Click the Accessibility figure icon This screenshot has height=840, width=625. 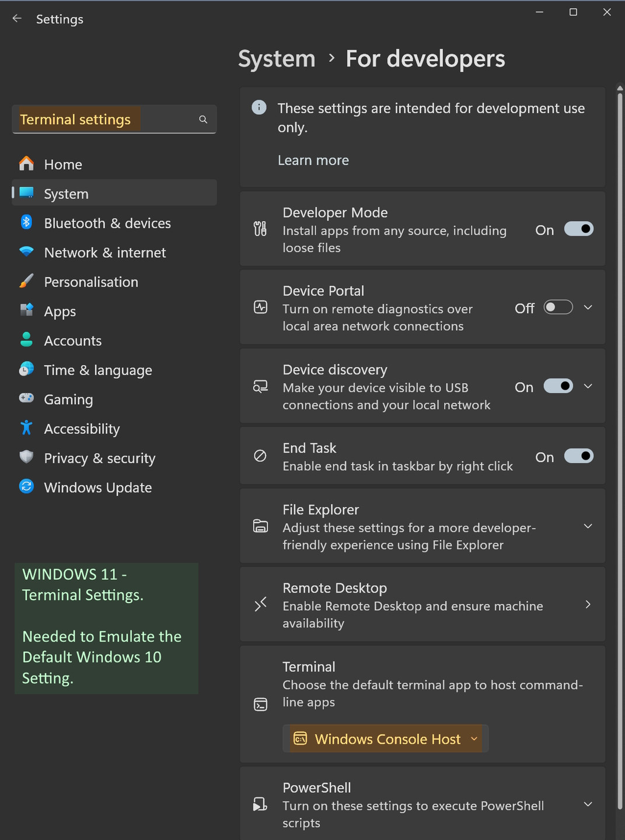pyautogui.click(x=26, y=428)
